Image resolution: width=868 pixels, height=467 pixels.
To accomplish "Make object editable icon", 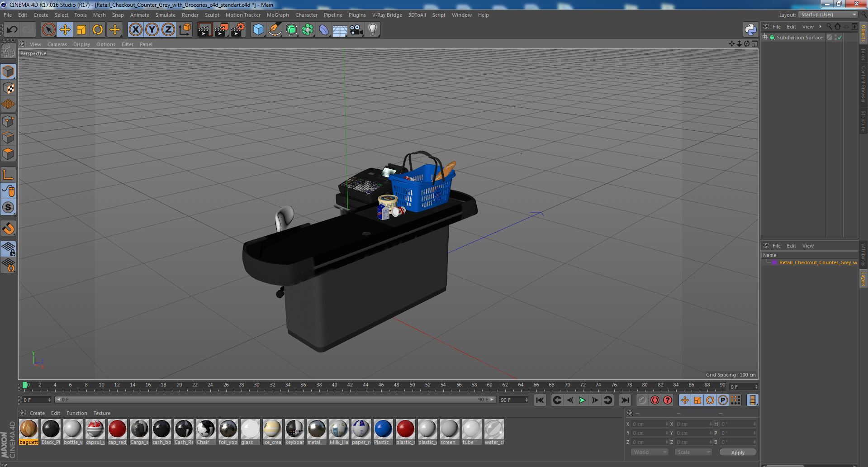I will [x=8, y=51].
